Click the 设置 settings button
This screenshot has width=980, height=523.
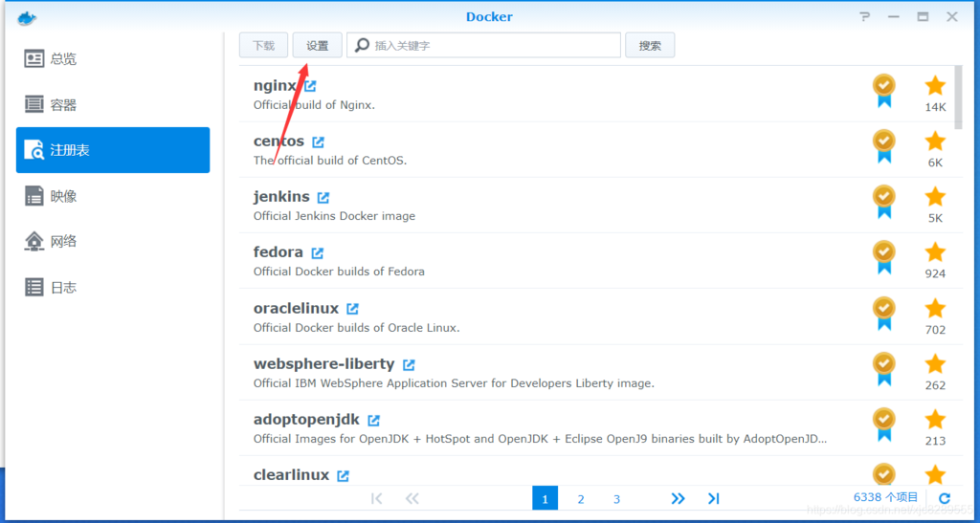(x=318, y=46)
